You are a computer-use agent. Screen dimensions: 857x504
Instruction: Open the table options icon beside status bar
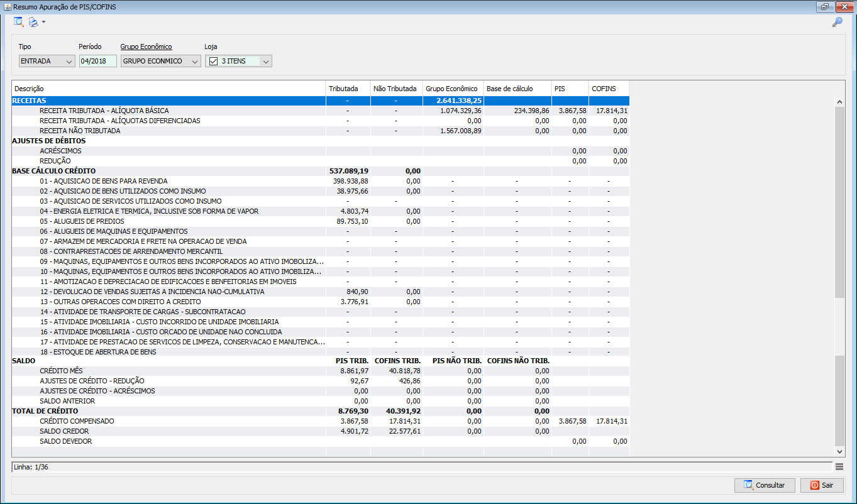pos(839,466)
